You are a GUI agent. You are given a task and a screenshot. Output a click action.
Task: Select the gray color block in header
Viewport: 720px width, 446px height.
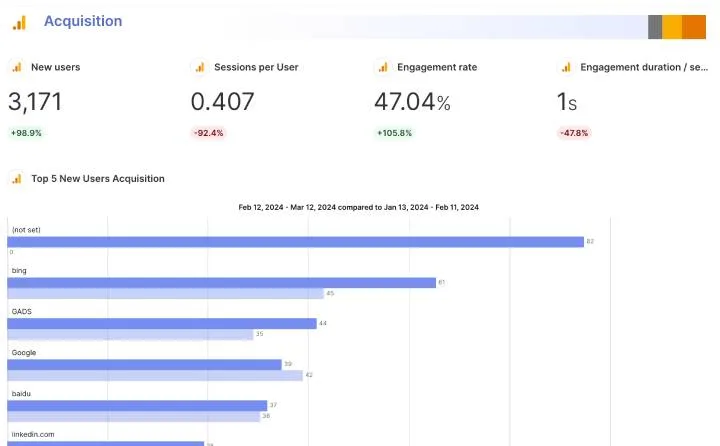pyautogui.click(x=655, y=27)
